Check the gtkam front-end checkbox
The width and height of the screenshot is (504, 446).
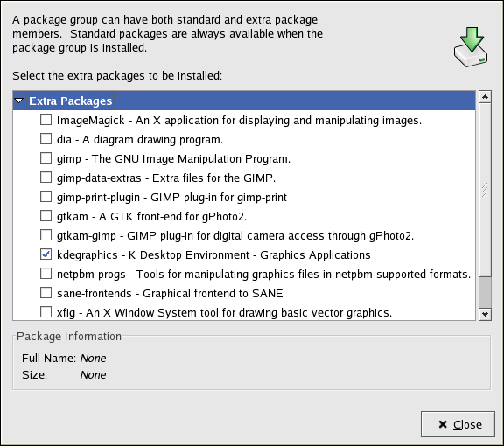tap(46, 216)
